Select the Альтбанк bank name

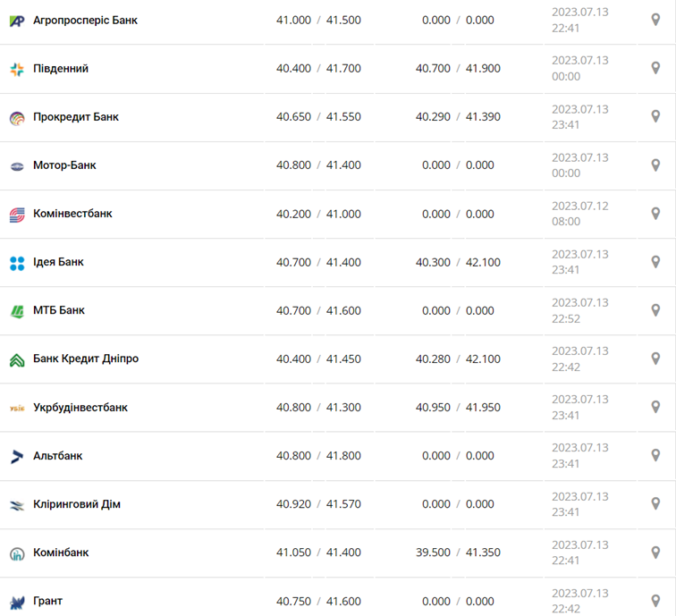coord(58,456)
